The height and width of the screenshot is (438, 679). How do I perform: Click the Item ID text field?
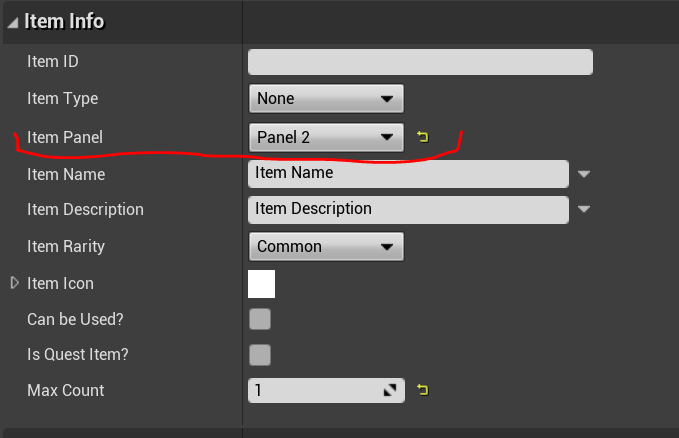[420, 62]
